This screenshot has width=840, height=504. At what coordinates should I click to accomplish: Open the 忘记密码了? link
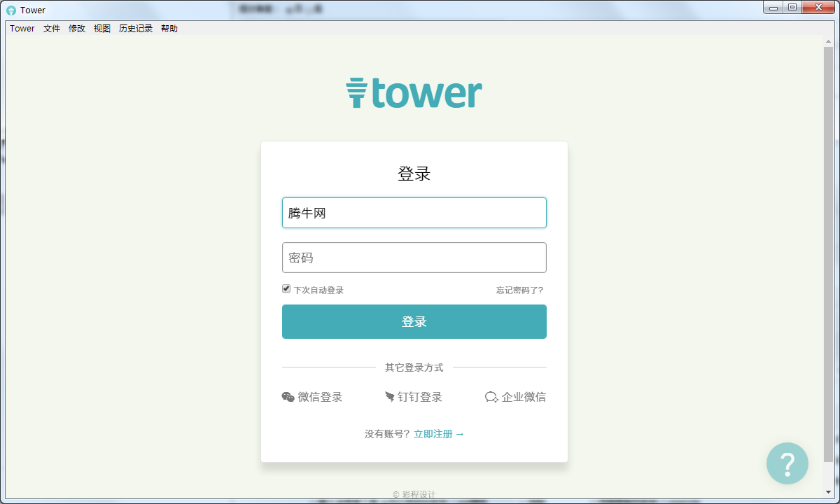point(519,290)
